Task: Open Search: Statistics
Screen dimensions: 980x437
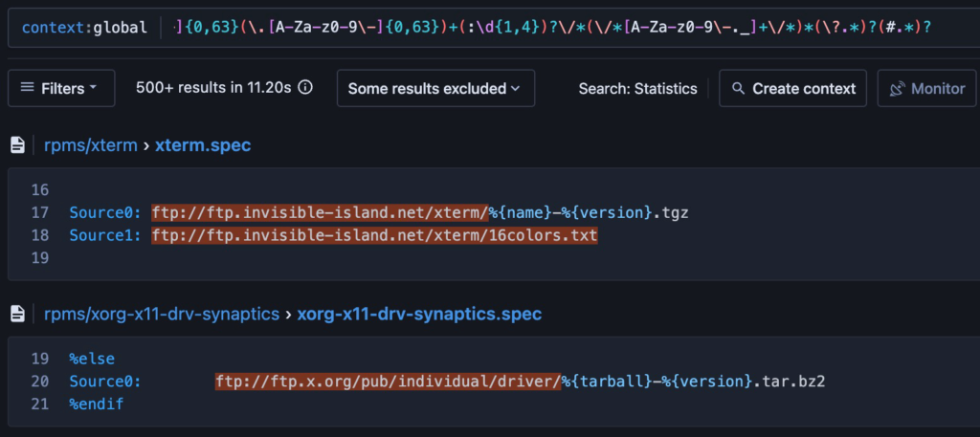Action: point(637,88)
